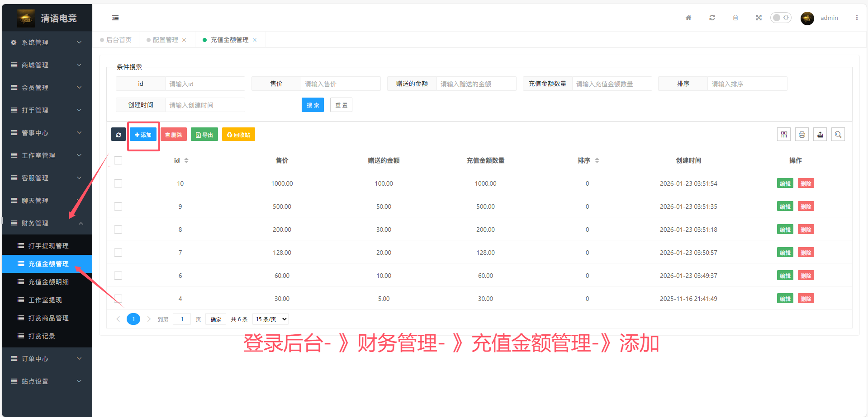Click the 编辑 button for row id 9
The width and height of the screenshot is (868, 417).
click(x=785, y=207)
